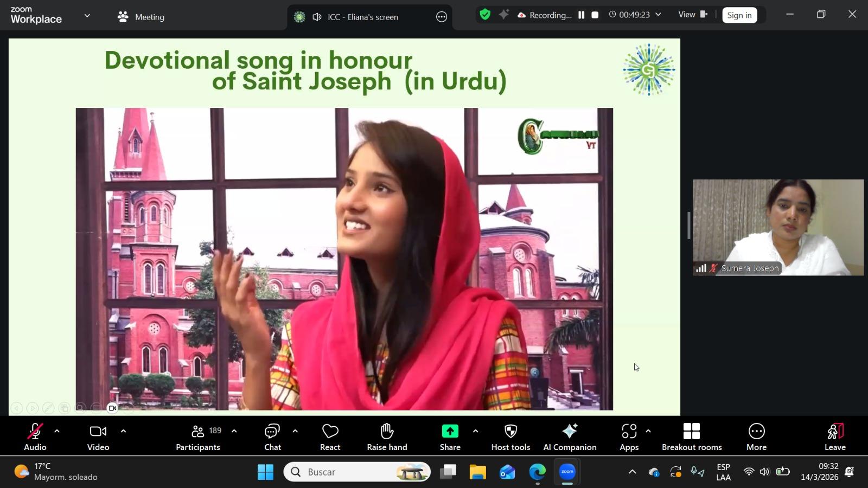868x488 pixels.
Task: Toggle the camera with Video button
Action: coord(98,437)
